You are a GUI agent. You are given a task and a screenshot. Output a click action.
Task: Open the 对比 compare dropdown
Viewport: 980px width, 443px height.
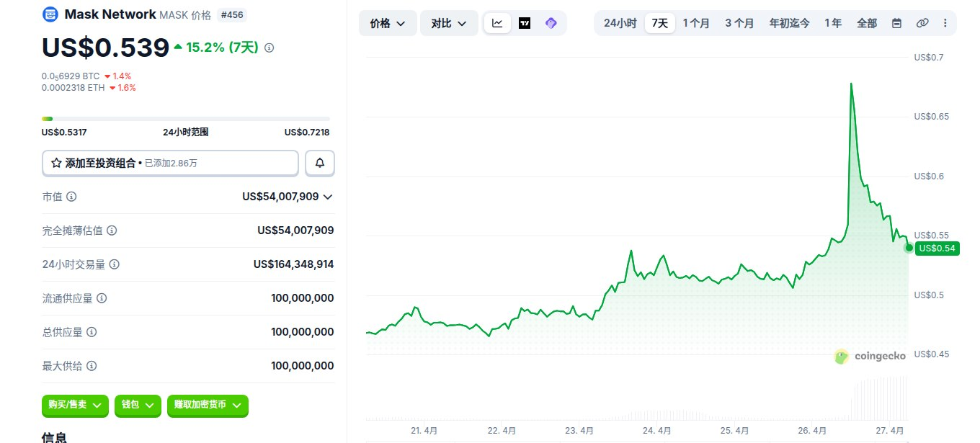pos(449,23)
